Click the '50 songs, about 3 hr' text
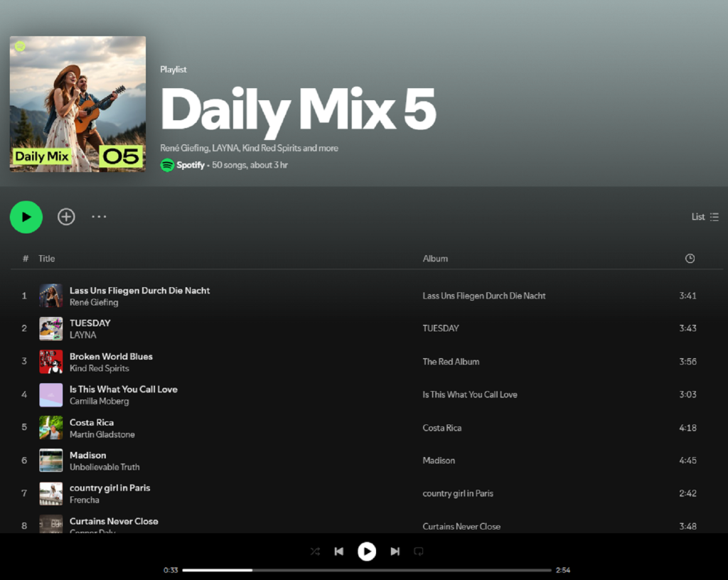The image size is (728, 580). click(250, 165)
